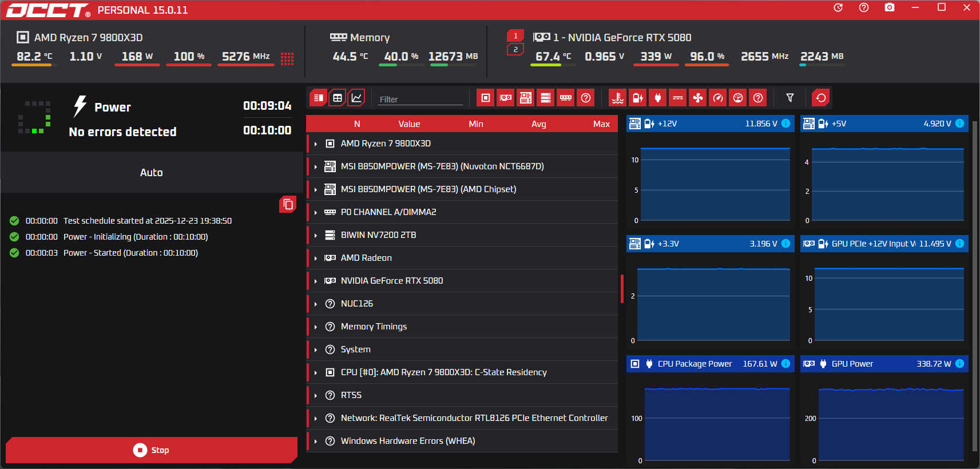This screenshot has height=469, width=980.
Task: Copy the test log with the clipboard icon
Action: (x=288, y=204)
